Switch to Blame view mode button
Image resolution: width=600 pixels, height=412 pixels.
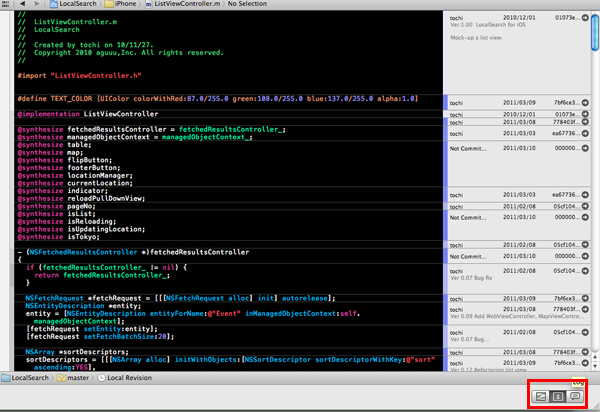558,396
